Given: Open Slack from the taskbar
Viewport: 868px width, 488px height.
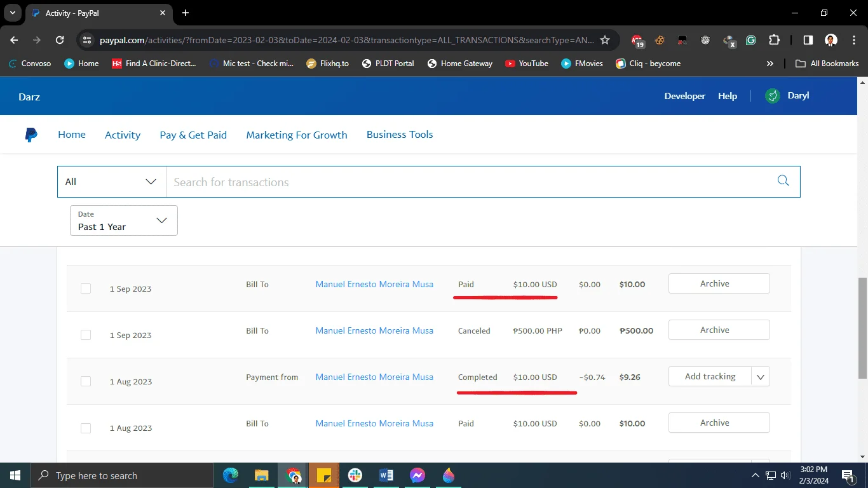Looking at the screenshot, I should pos(355,475).
